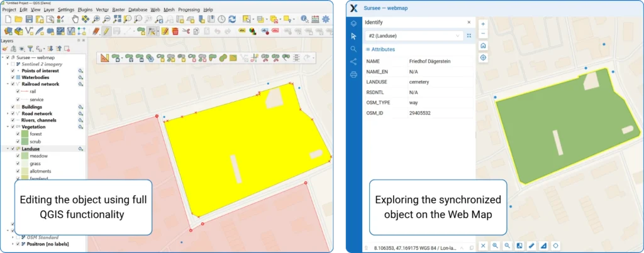Toggle visibility of Waterbodies layer
Image resolution: width=644 pixels, height=253 pixels.
[13, 77]
